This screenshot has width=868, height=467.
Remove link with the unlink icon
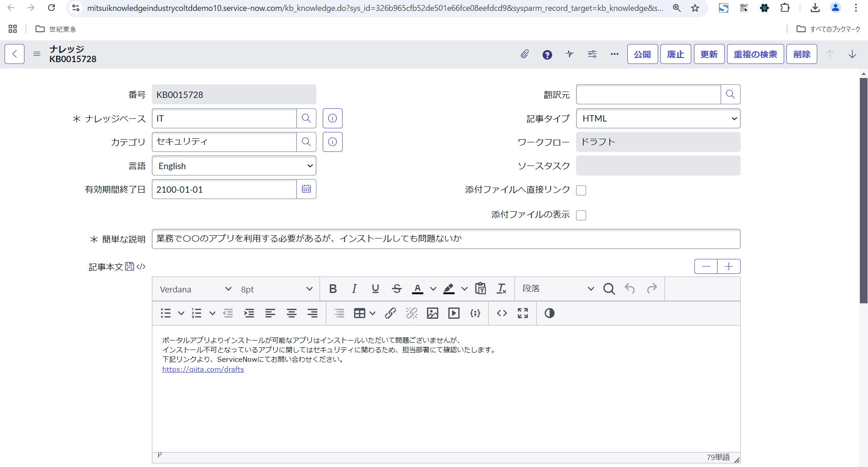(412, 313)
